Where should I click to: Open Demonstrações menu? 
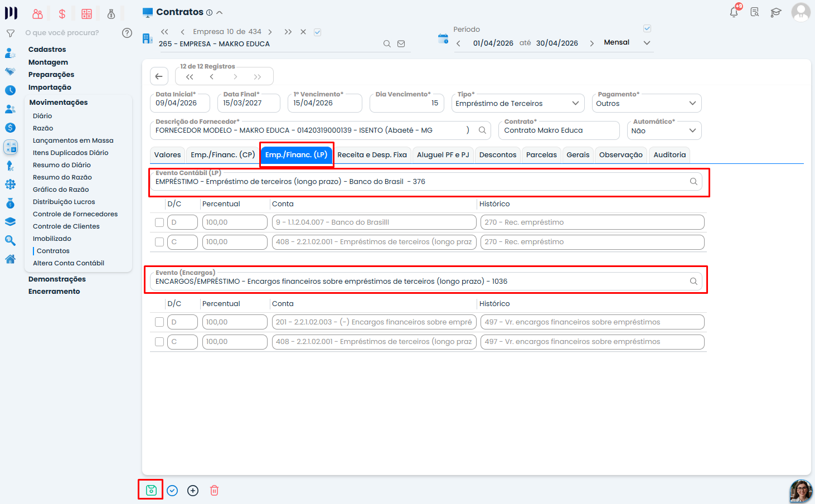(x=57, y=279)
